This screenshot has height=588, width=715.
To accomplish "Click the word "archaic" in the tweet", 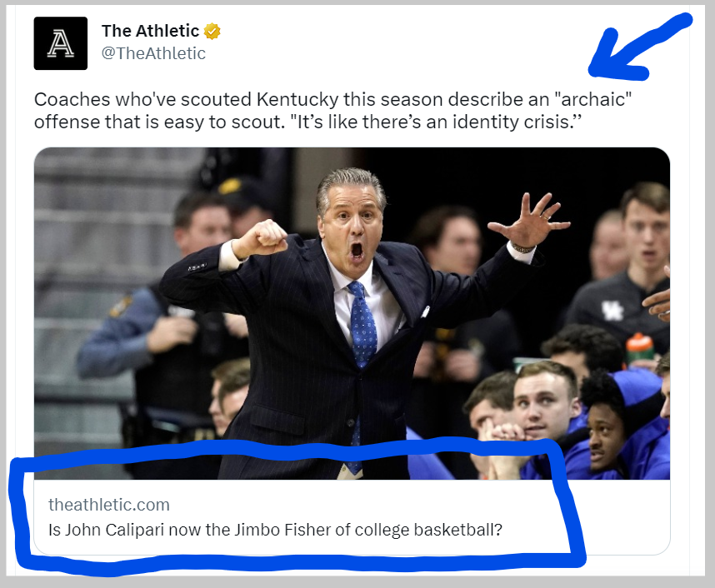I will 592,100.
